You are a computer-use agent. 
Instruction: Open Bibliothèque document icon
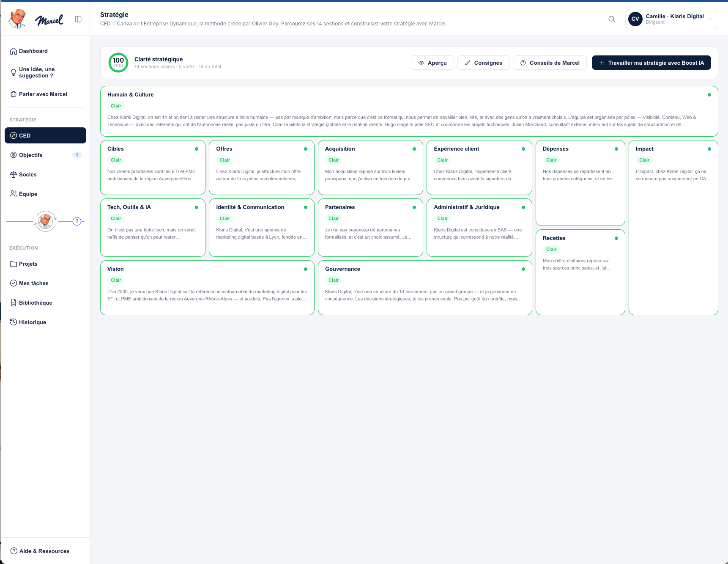14,303
